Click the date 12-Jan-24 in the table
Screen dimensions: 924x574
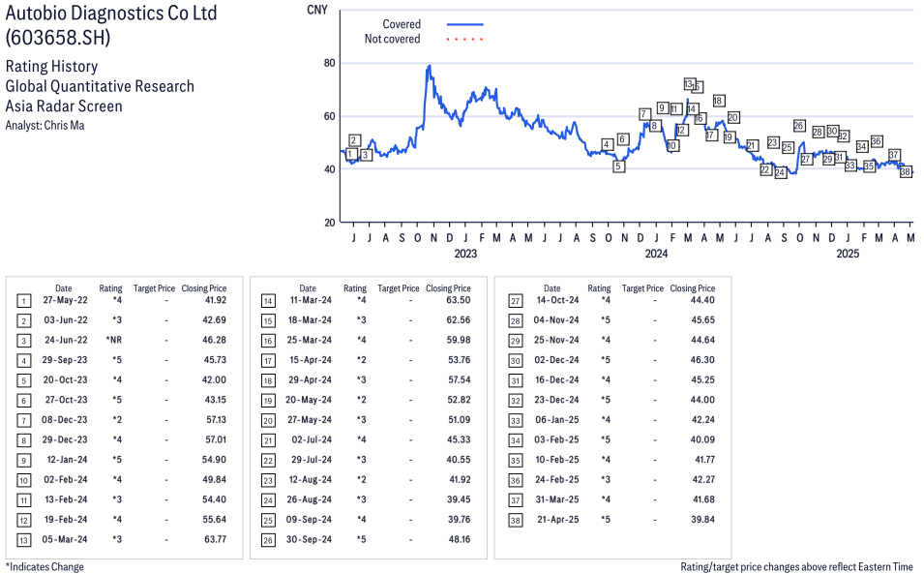coord(67,460)
